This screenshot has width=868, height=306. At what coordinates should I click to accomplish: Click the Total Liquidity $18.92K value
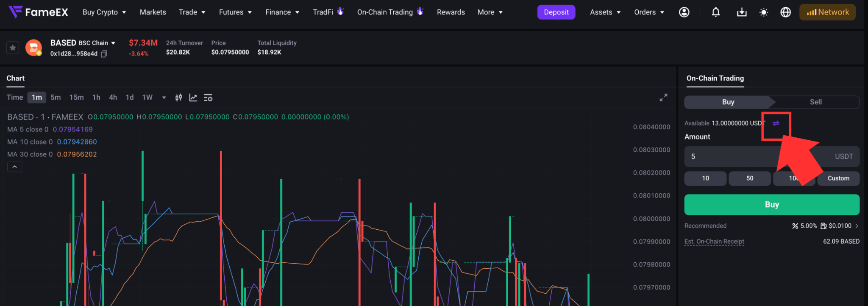click(x=270, y=53)
